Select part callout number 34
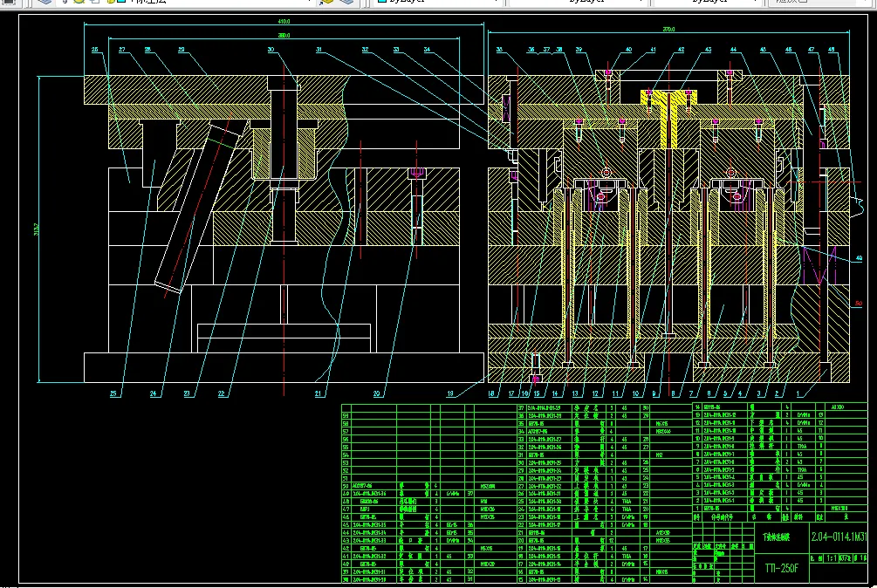The image size is (877, 588). pos(427,50)
